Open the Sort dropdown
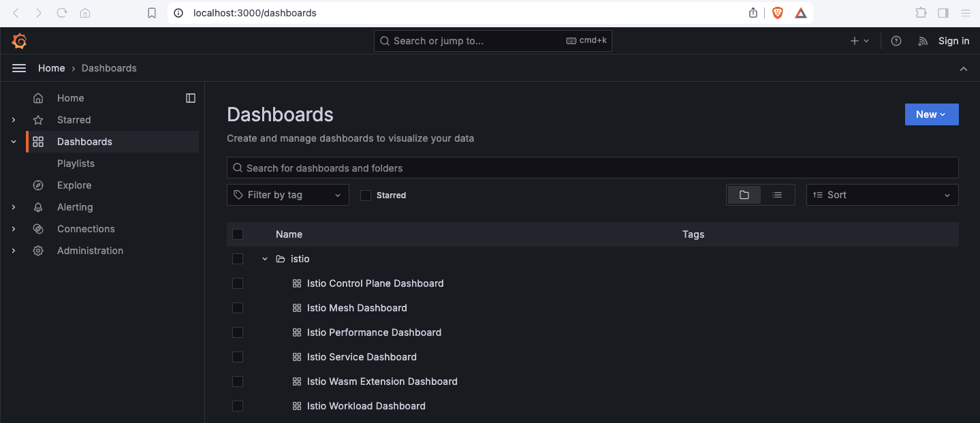Viewport: 980px width, 423px height. pos(883,195)
